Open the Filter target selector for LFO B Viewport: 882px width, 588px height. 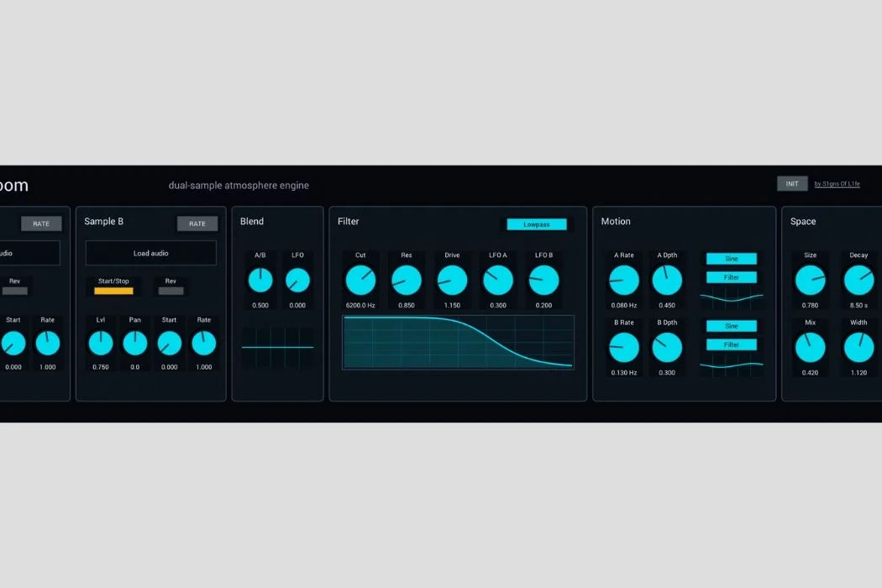[x=732, y=345]
